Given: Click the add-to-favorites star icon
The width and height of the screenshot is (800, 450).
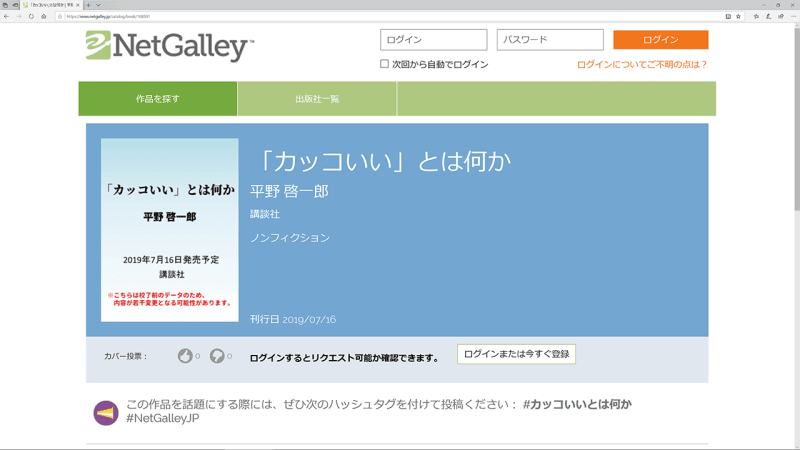Looking at the screenshot, I should [x=738, y=16].
